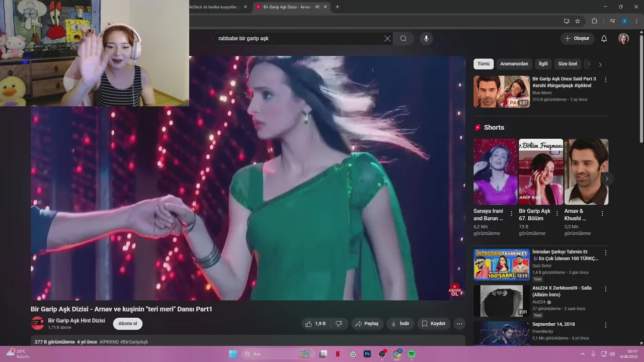Clear the YouTube search box text
Screen dimensions: 644x362
(x=387, y=39)
